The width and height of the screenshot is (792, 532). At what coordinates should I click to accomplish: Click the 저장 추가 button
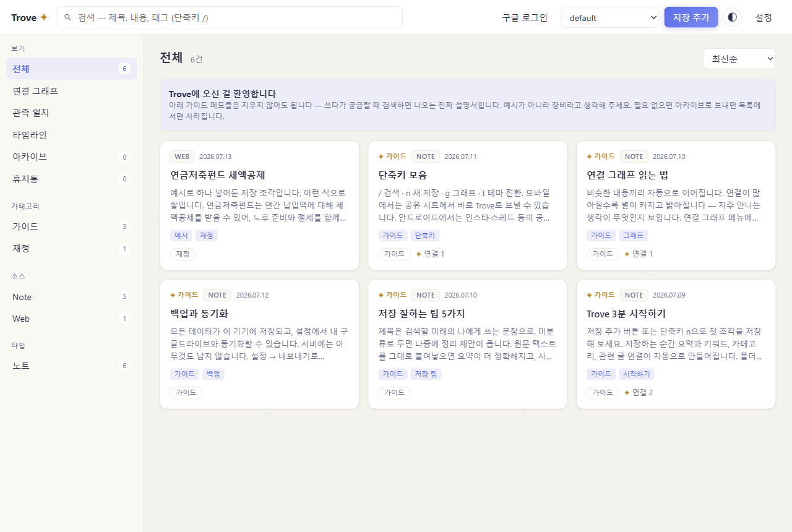pos(691,17)
